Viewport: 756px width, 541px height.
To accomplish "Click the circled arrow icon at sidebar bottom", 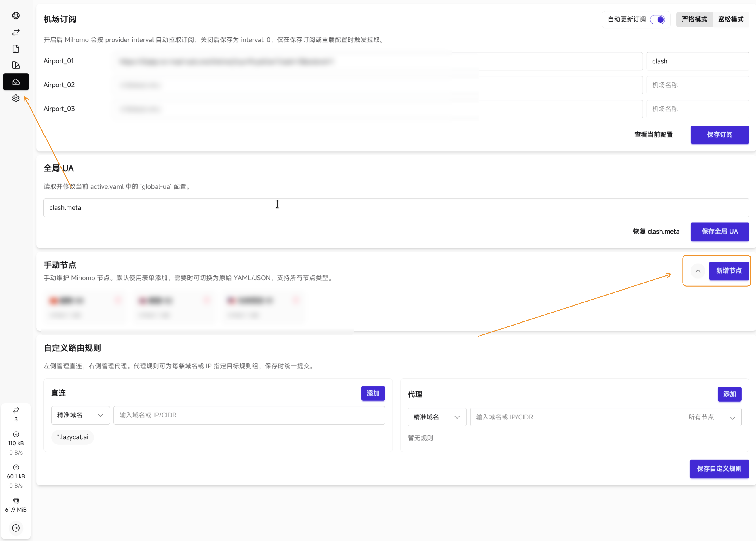I will click(16, 528).
